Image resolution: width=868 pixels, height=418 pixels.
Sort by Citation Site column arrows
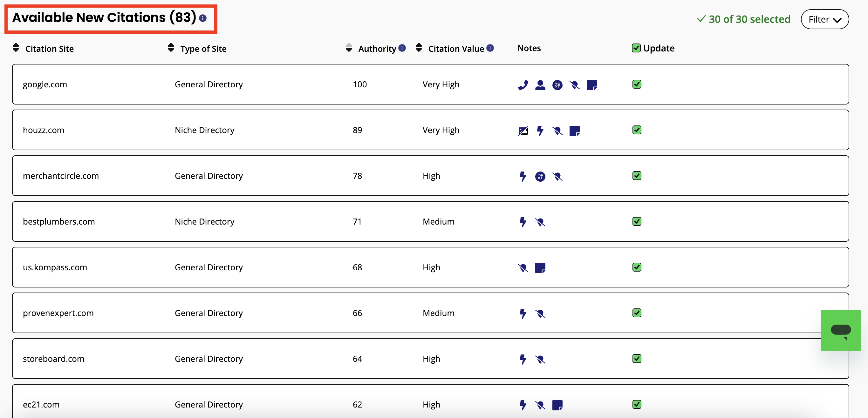16,48
